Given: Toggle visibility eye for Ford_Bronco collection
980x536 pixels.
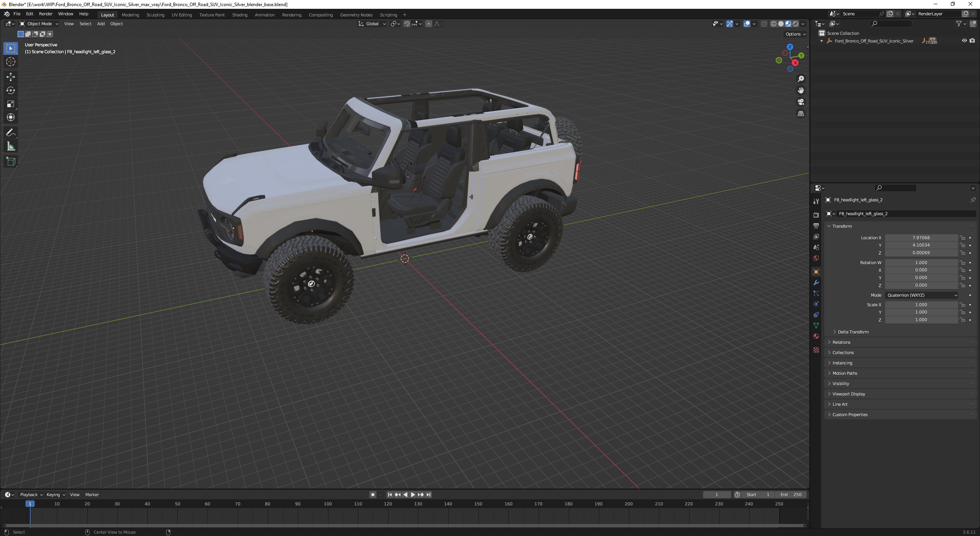Looking at the screenshot, I should point(964,41).
